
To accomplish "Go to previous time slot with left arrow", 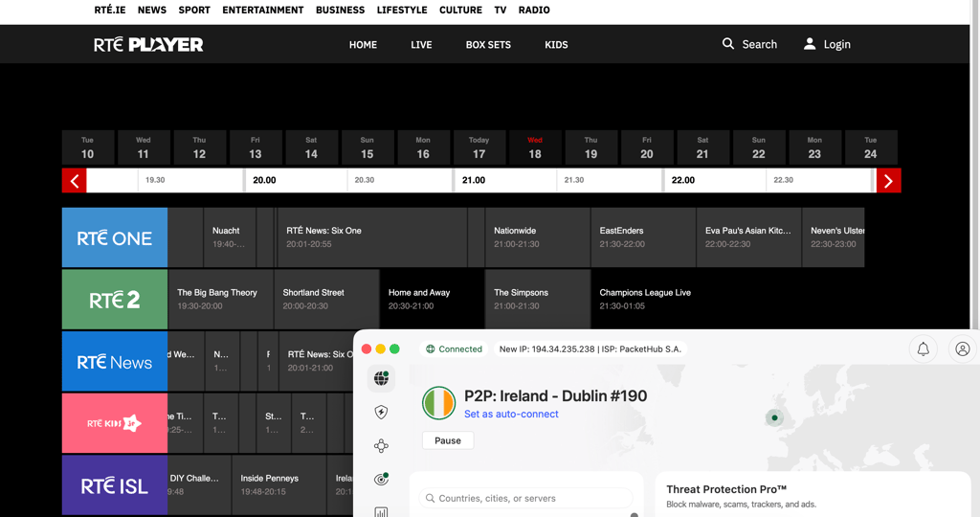I will point(75,181).
